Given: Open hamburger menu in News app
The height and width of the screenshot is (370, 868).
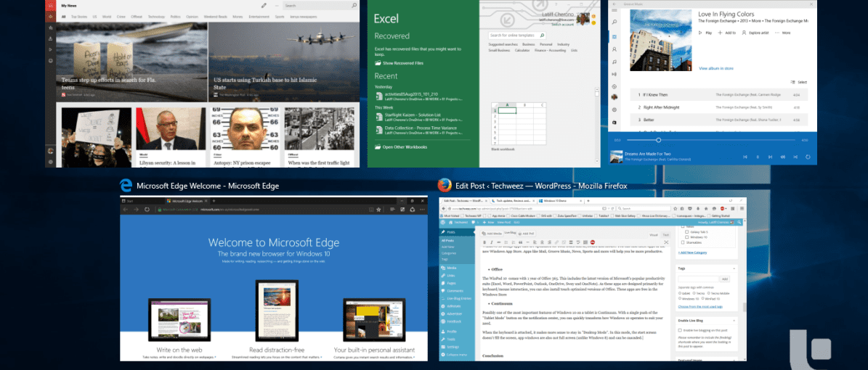Looking at the screenshot, I should [x=50, y=6].
